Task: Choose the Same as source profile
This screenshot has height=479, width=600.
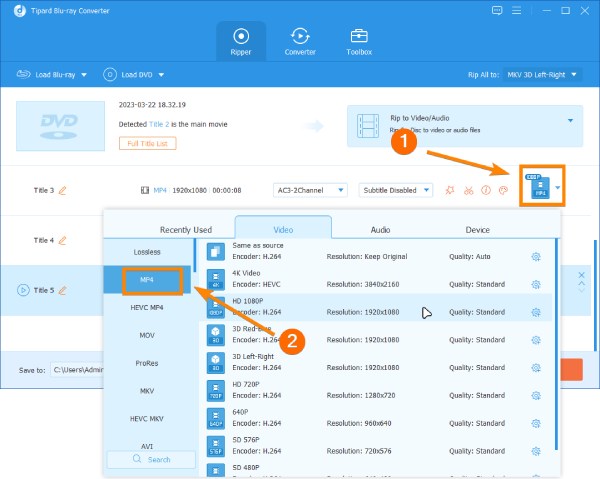Action: coord(376,252)
